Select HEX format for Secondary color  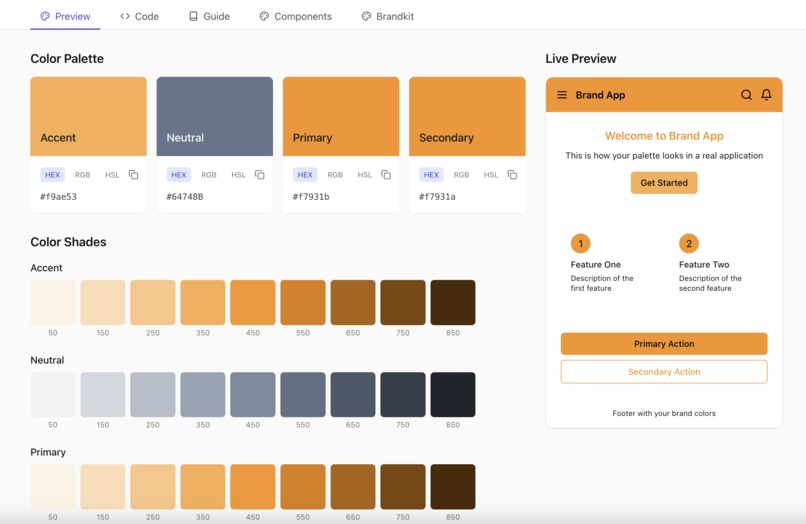431,175
